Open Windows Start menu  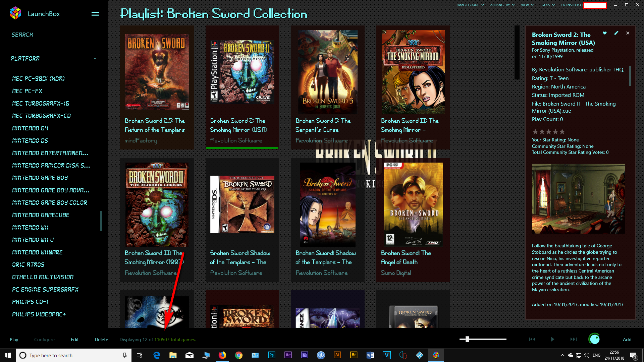tap(8, 355)
